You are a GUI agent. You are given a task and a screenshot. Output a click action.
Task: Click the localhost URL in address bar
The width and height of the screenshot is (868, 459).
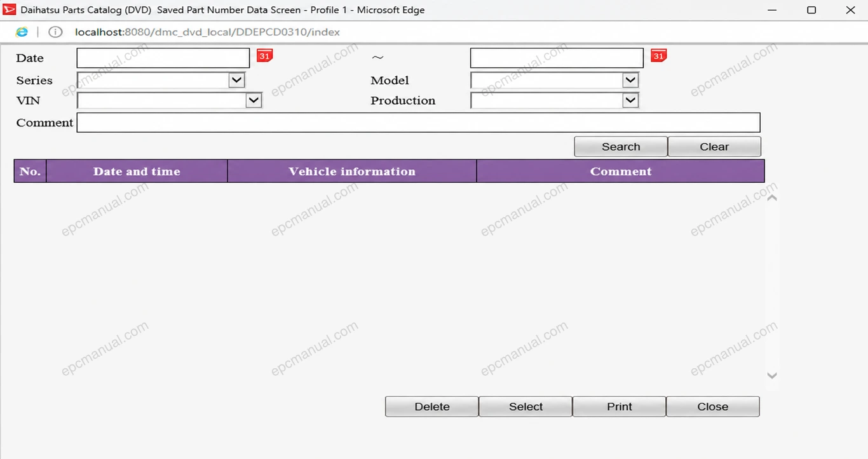[207, 32]
